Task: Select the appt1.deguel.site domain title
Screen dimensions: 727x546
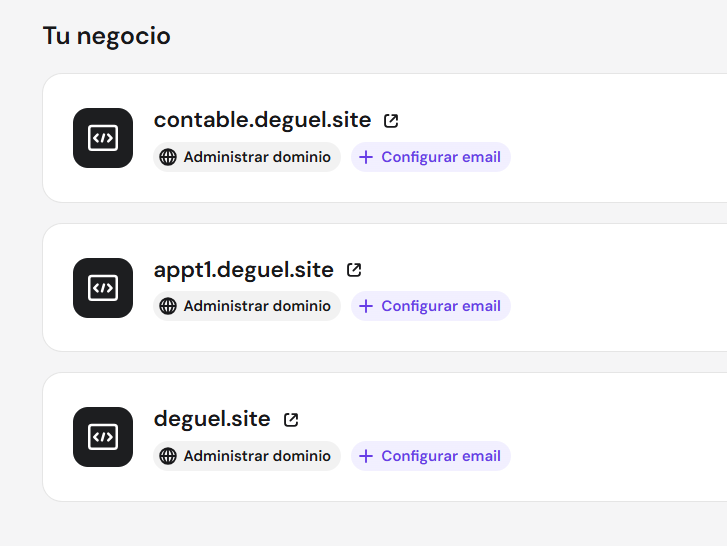Action: (x=243, y=270)
